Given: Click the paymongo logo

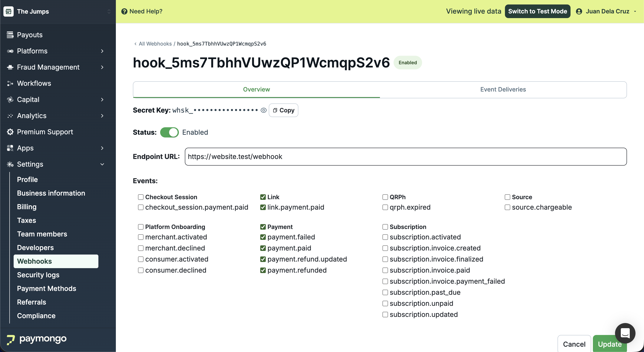Looking at the screenshot, I should click(37, 339).
